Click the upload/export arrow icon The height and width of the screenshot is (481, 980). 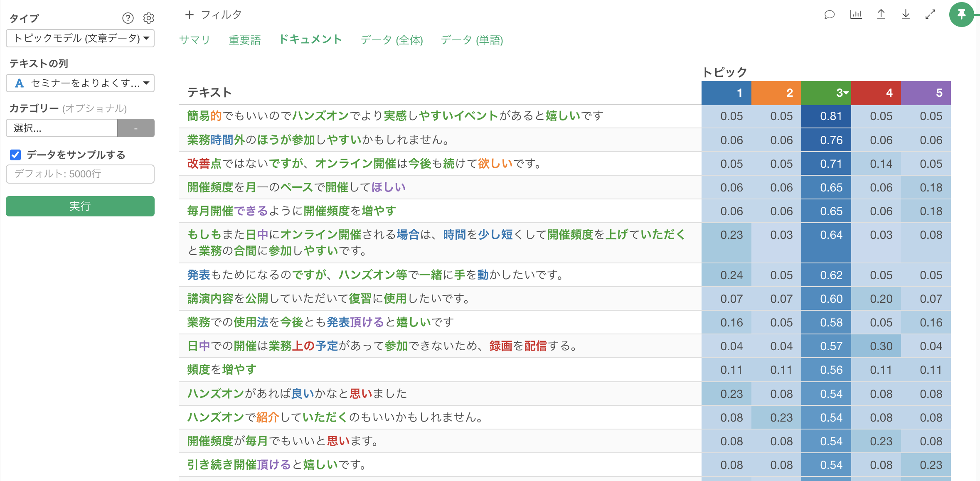pos(881,15)
